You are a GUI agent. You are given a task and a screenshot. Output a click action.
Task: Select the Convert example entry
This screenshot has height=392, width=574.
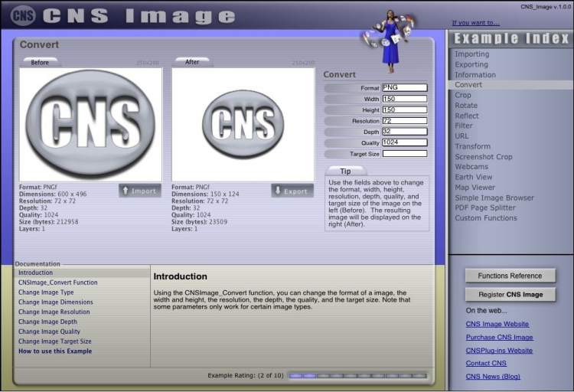coord(511,85)
